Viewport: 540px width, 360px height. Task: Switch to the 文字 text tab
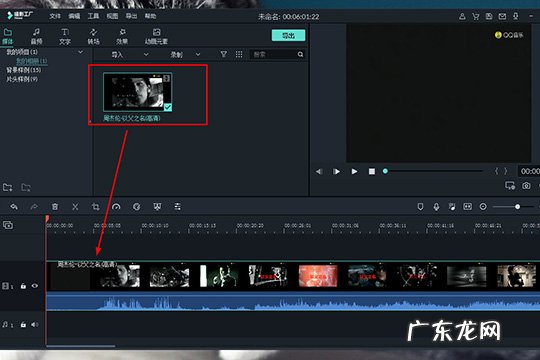[x=65, y=37]
